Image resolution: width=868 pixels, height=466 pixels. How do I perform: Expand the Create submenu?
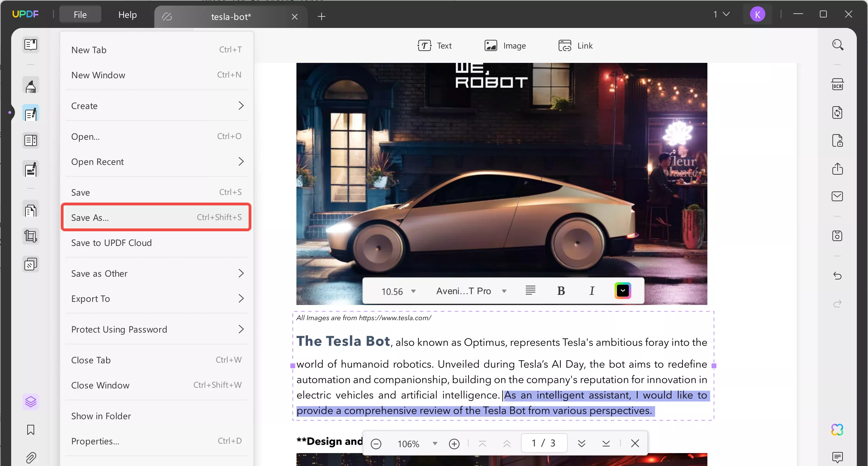[156, 106]
